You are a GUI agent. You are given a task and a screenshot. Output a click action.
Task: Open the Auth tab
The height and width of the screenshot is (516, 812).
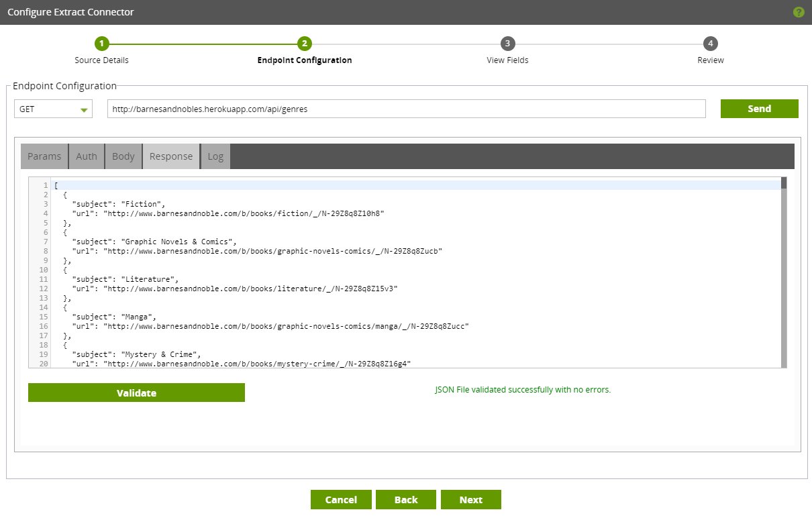[87, 156]
